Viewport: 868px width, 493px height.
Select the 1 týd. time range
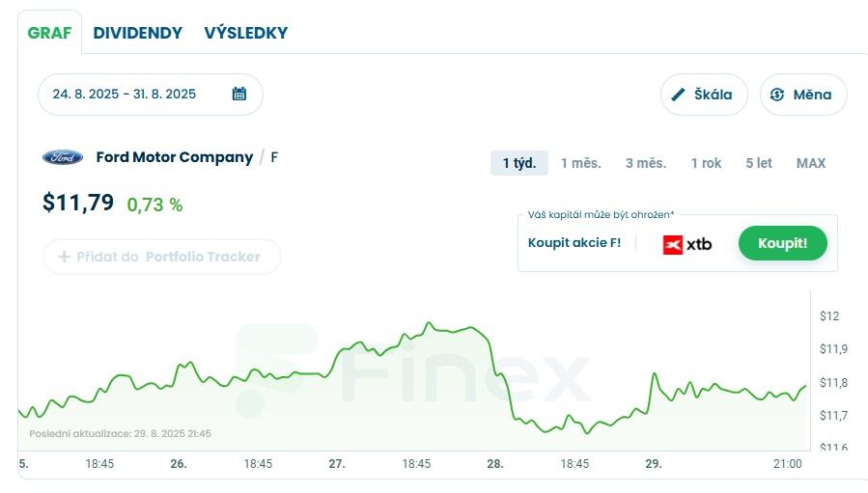[518, 163]
